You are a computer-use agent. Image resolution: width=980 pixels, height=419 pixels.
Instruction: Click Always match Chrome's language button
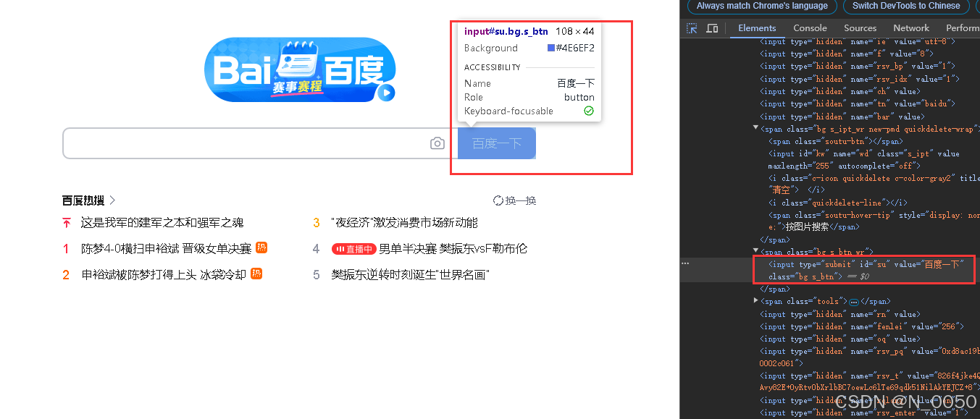click(762, 6)
